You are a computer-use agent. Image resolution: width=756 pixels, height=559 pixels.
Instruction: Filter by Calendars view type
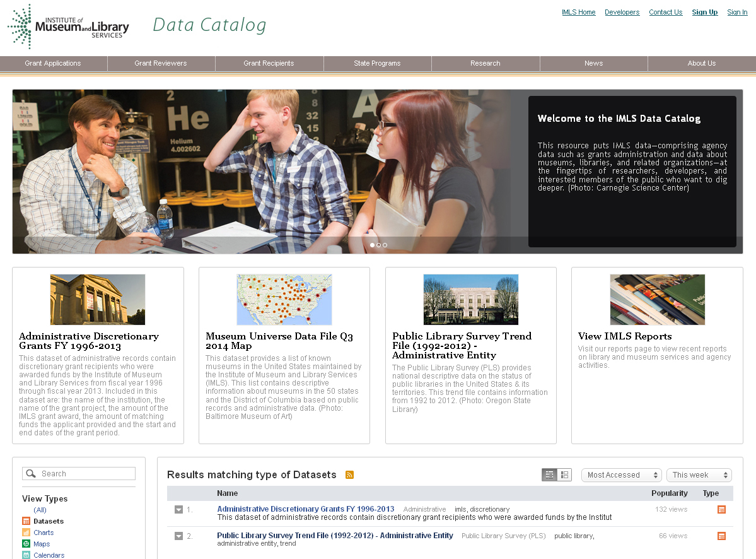[x=49, y=555]
